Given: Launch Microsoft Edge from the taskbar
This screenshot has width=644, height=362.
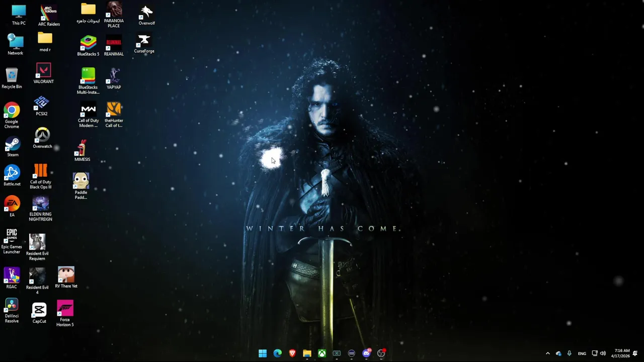Looking at the screenshot, I should click(x=277, y=353).
